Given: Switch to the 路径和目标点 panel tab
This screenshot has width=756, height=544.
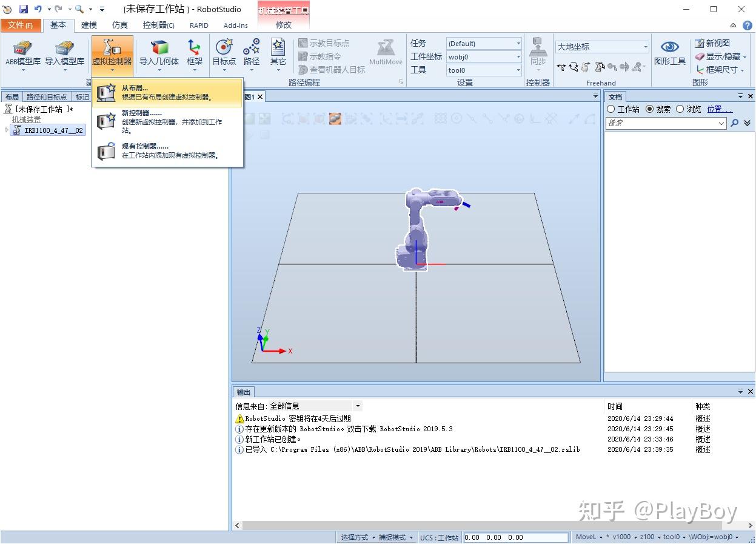Looking at the screenshot, I should coord(48,96).
